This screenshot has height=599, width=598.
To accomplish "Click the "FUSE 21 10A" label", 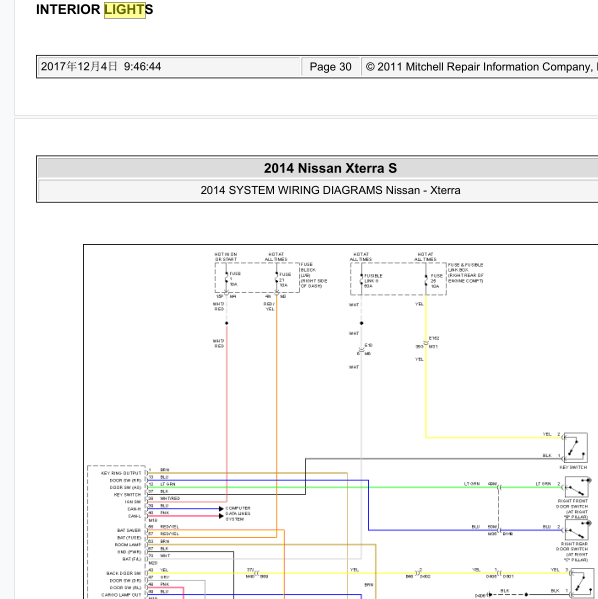I will pyautogui.click(x=285, y=280).
